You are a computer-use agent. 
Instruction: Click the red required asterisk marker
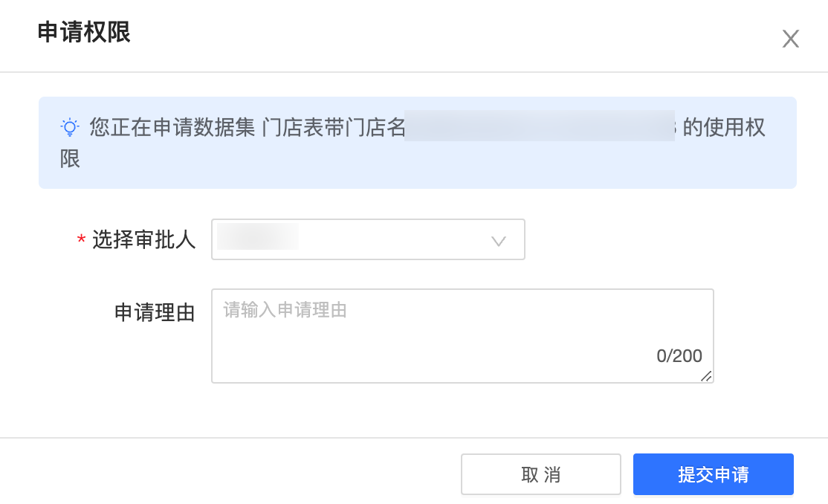point(81,240)
